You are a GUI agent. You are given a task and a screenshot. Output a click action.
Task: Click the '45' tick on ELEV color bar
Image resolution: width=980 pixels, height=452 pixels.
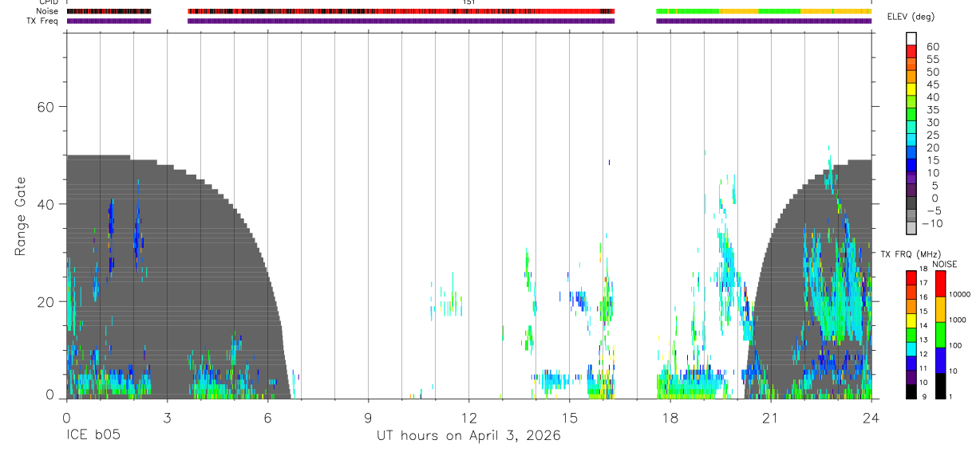pos(932,85)
